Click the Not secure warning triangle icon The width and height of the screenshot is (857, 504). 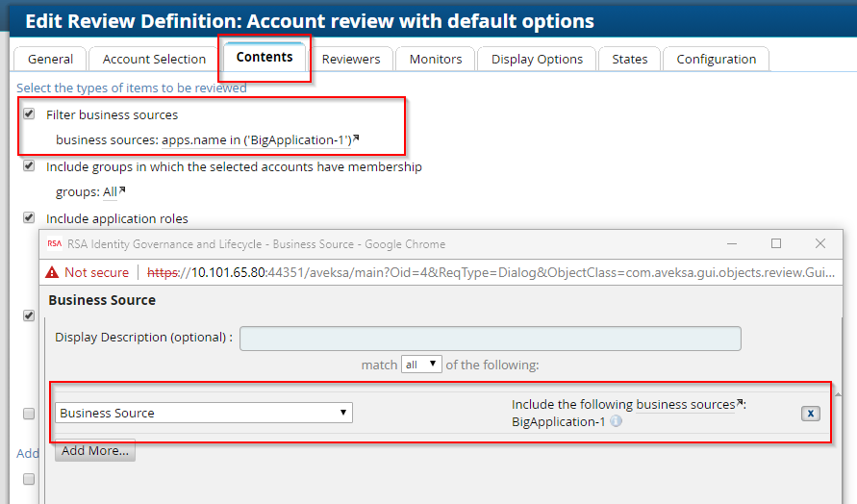tap(52, 272)
